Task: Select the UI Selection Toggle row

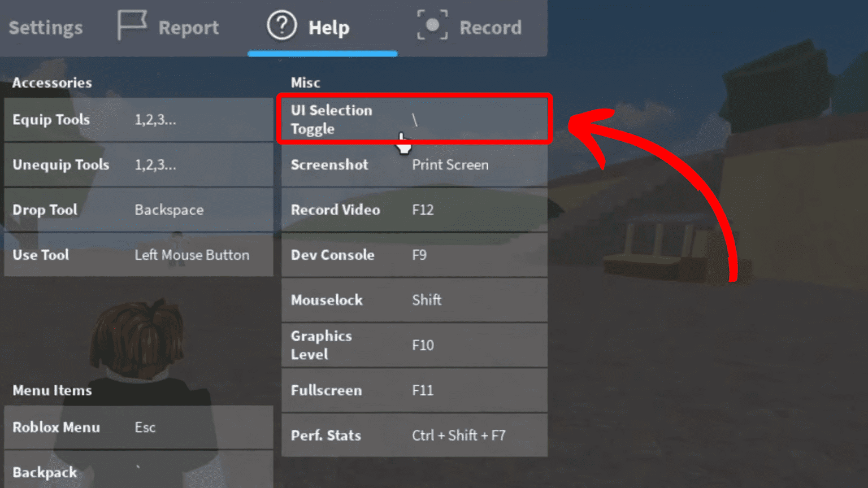Action: coord(414,119)
